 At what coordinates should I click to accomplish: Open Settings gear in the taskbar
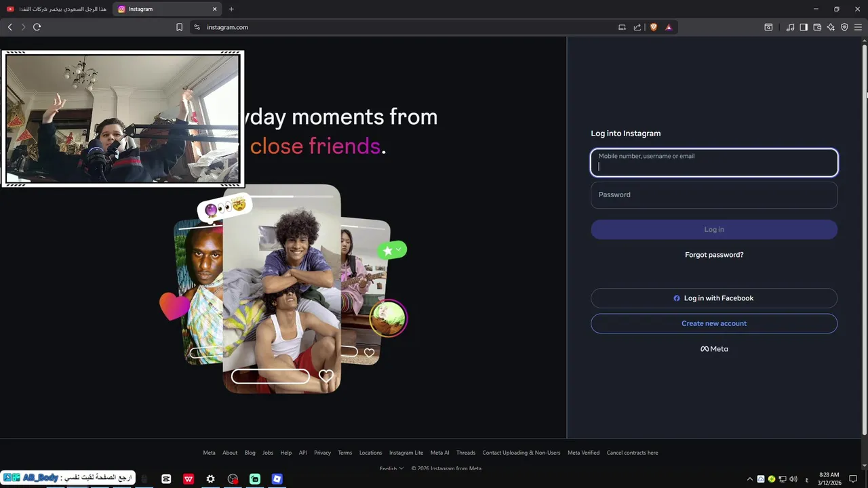[x=211, y=479]
